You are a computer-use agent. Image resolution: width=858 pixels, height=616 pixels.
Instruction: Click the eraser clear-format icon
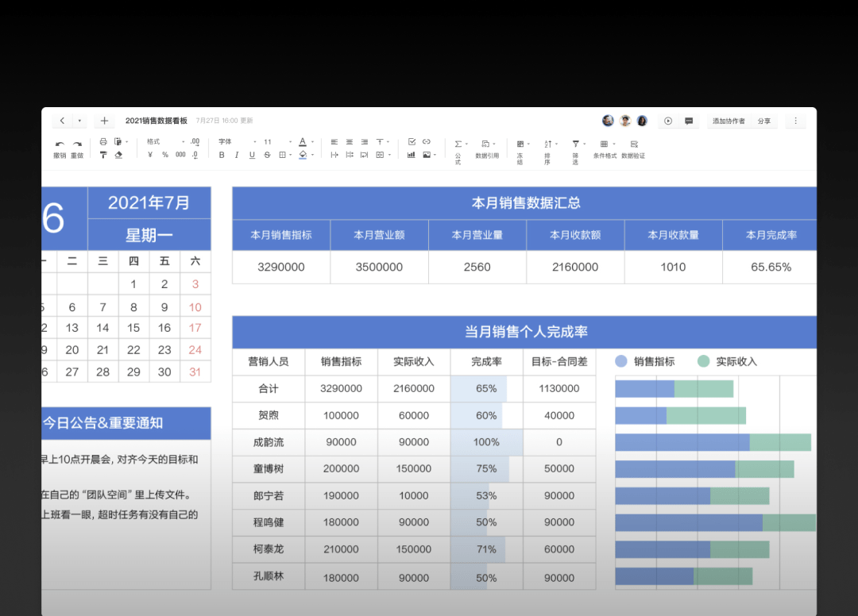pos(118,156)
